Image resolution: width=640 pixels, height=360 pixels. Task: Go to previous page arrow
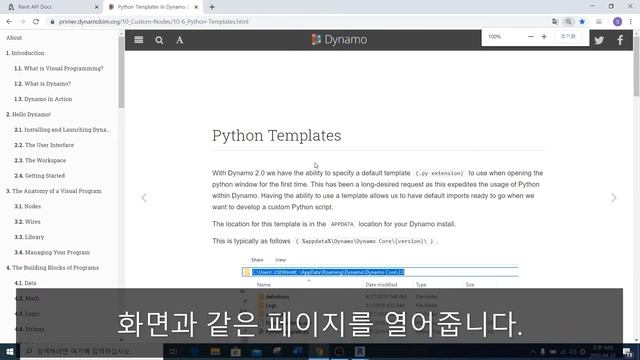144,198
